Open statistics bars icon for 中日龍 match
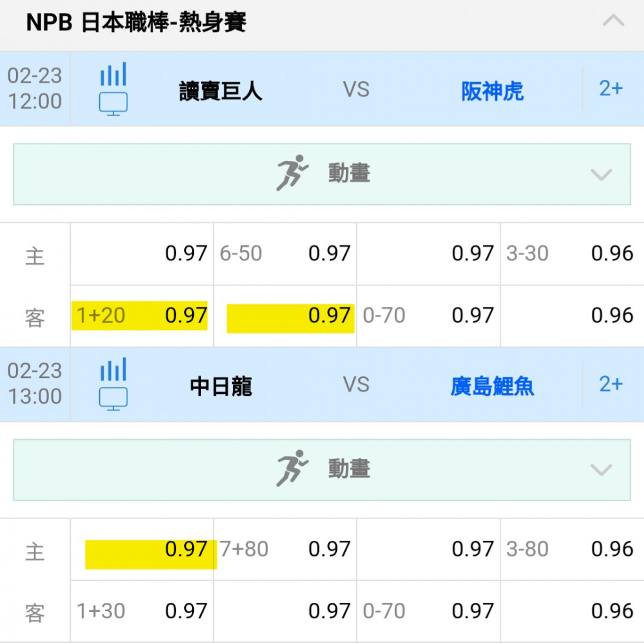This screenshot has width=644, height=644. 113,370
